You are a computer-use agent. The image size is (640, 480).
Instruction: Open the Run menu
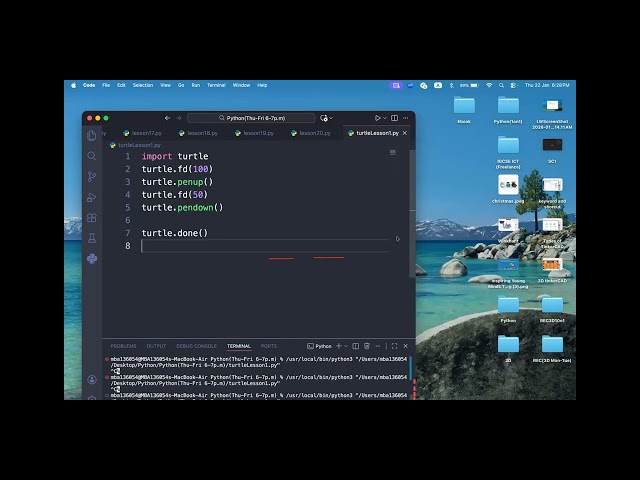coord(196,85)
